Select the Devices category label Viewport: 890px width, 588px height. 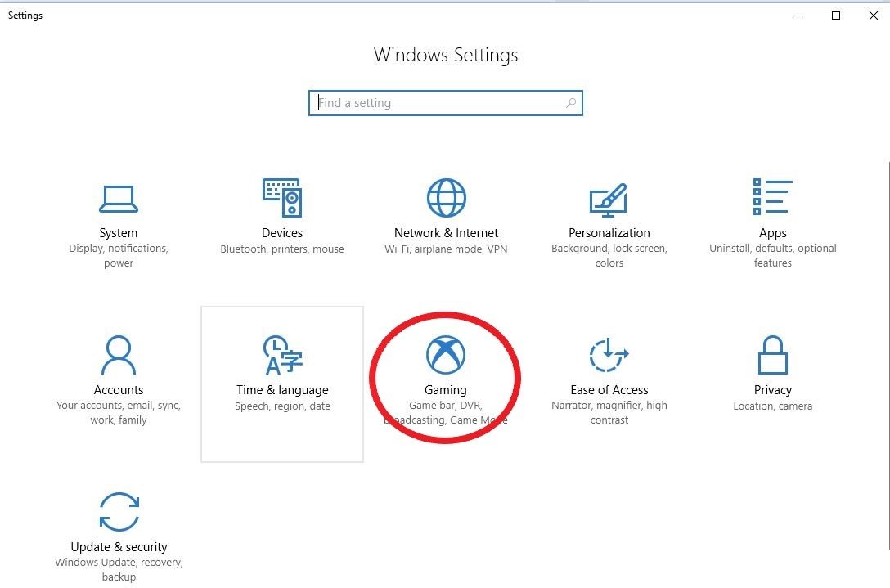pyautogui.click(x=282, y=233)
